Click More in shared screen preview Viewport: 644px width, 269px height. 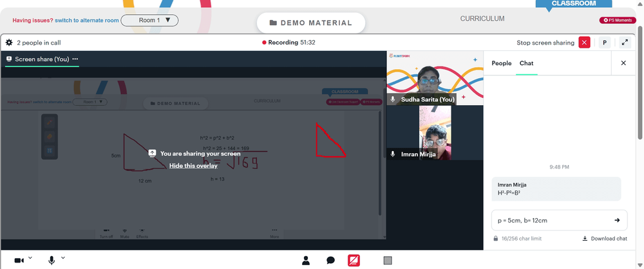274,234
